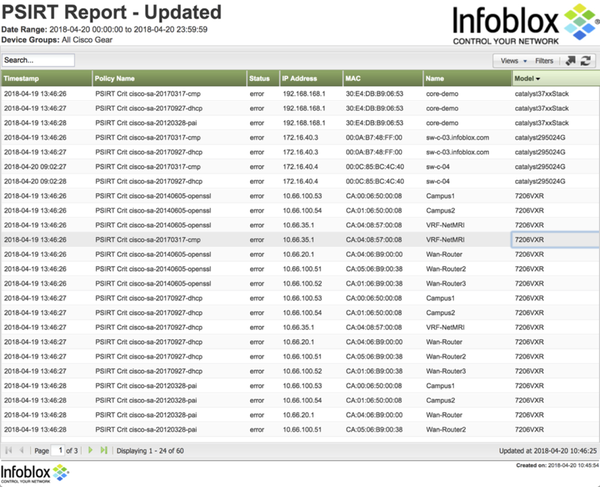This screenshot has width=600, height=487.
Task: Click the 'Updated at 2018-04-20 10:46:25' status
Action: coord(548,451)
